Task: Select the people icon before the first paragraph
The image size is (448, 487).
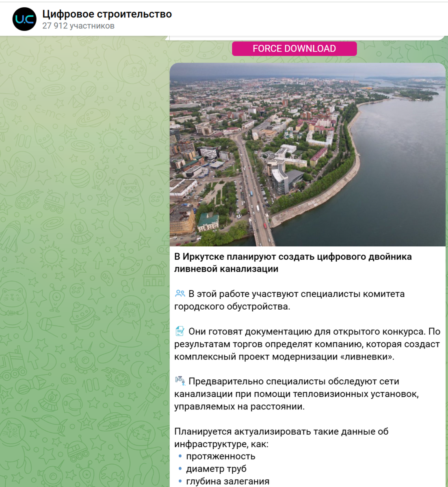Action: click(x=180, y=293)
